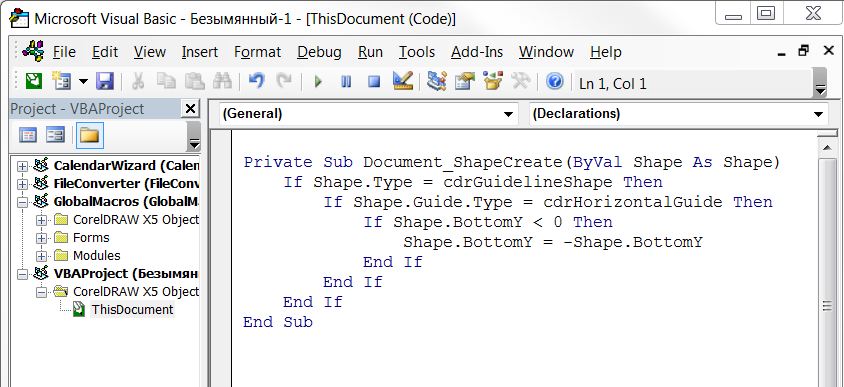
Task: Open the Insert menu
Action: [x=200, y=52]
